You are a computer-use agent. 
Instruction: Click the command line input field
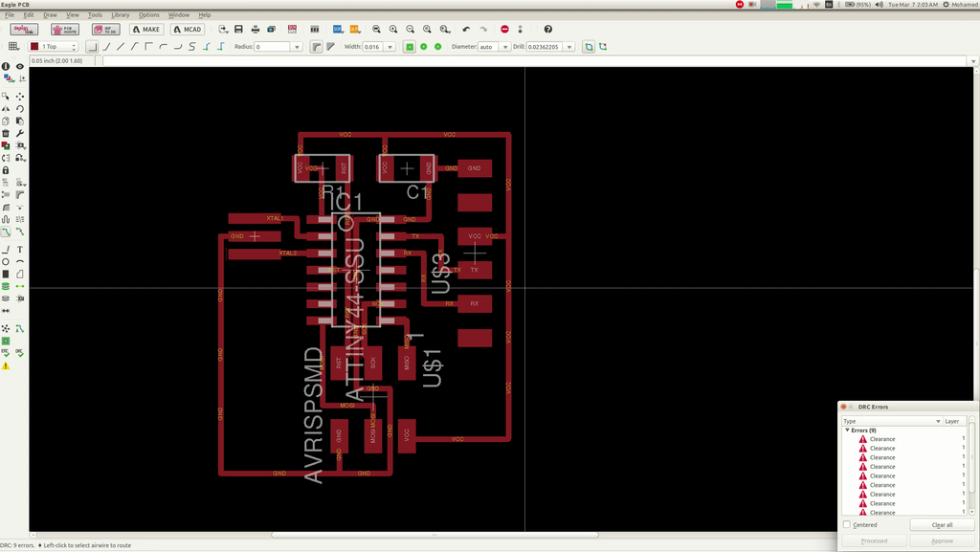534,60
